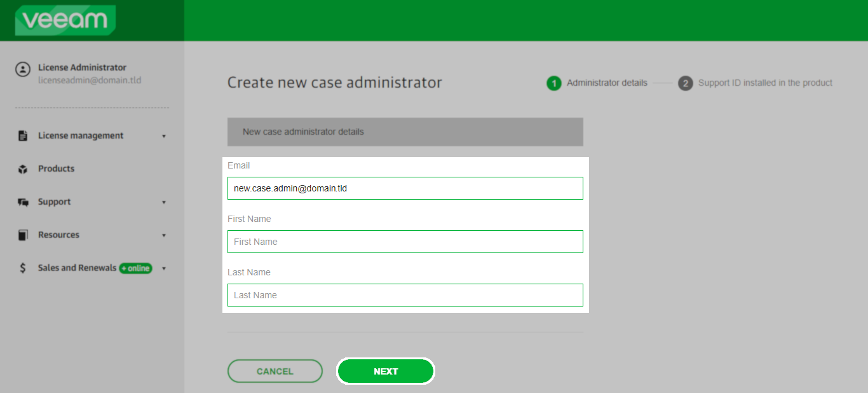The image size is (868, 393).
Task: Click 'New case administrator details' header bar
Action: click(x=405, y=132)
